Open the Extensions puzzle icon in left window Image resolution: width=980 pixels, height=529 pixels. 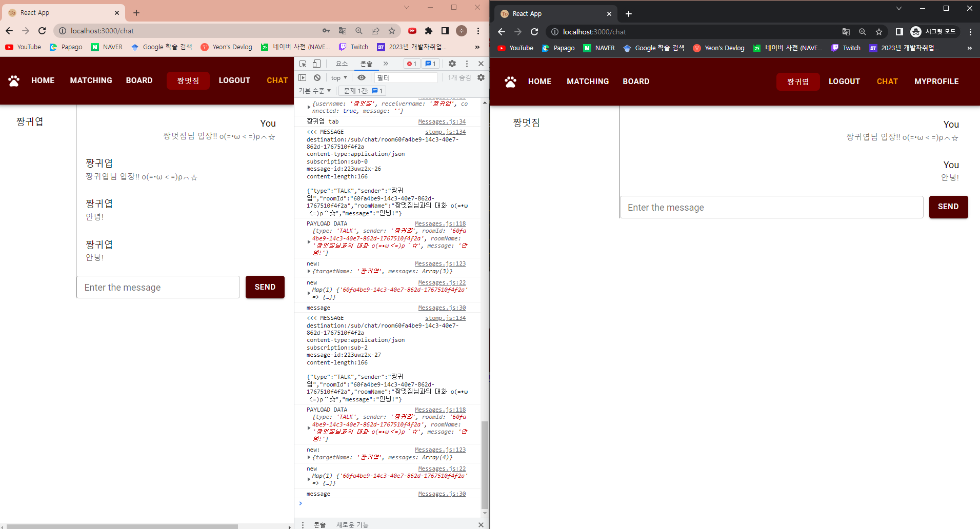click(x=429, y=31)
